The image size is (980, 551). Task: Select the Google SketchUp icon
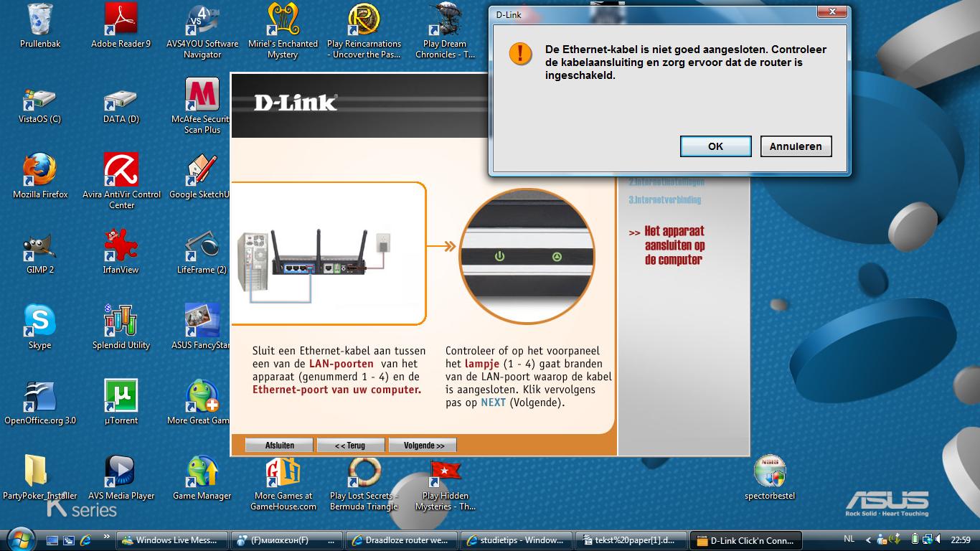click(201, 176)
